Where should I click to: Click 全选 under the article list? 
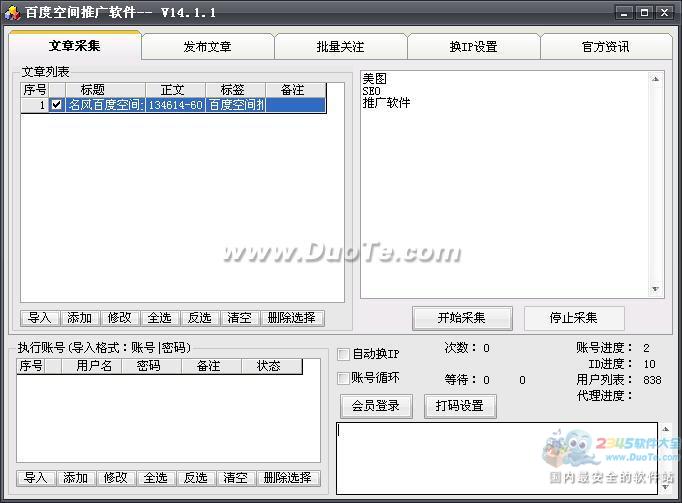pos(160,318)
